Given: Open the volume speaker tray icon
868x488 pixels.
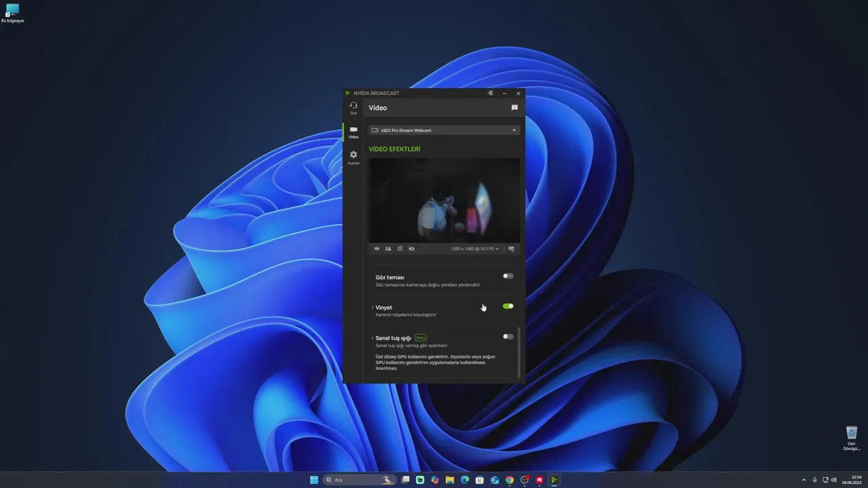Looking at the screenshot, I should coord(833,480).
